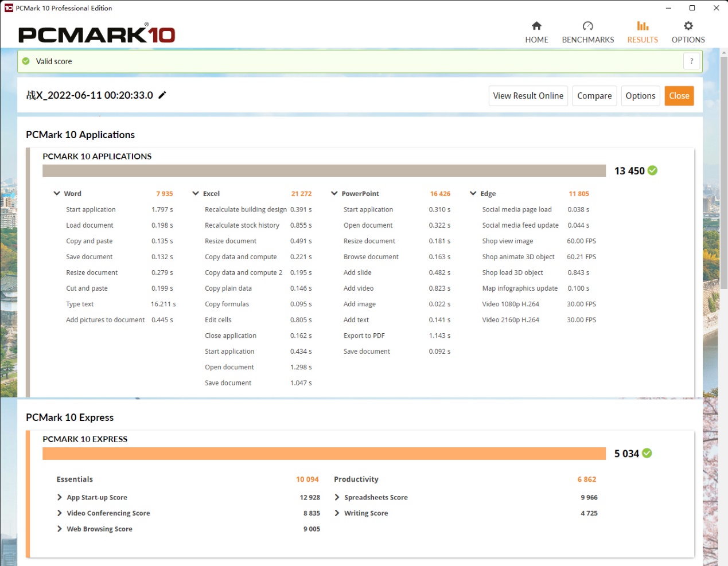
Task: Click the Compare button
Action: coord(594,96)
